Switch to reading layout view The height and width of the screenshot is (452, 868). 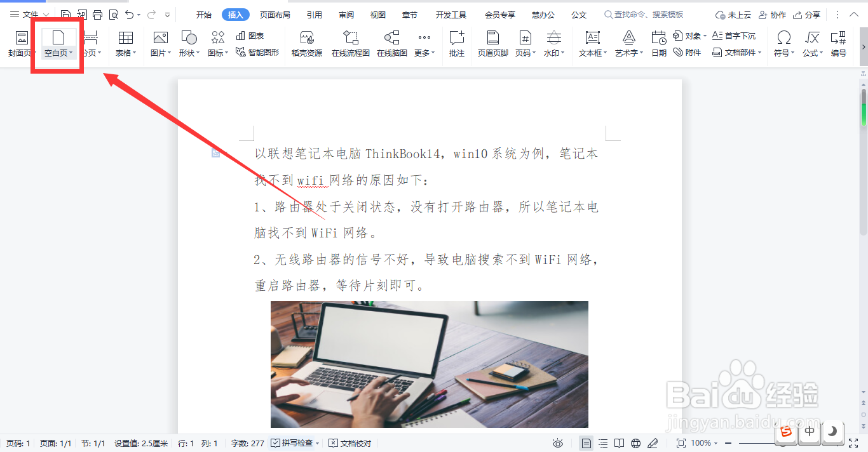pos(620,443)
